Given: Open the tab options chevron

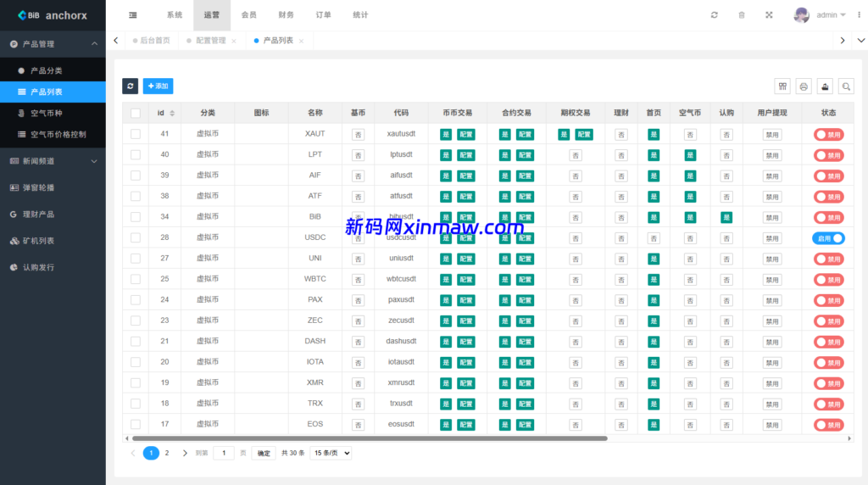Looking at the screenshot, I should tap(861, 41).
